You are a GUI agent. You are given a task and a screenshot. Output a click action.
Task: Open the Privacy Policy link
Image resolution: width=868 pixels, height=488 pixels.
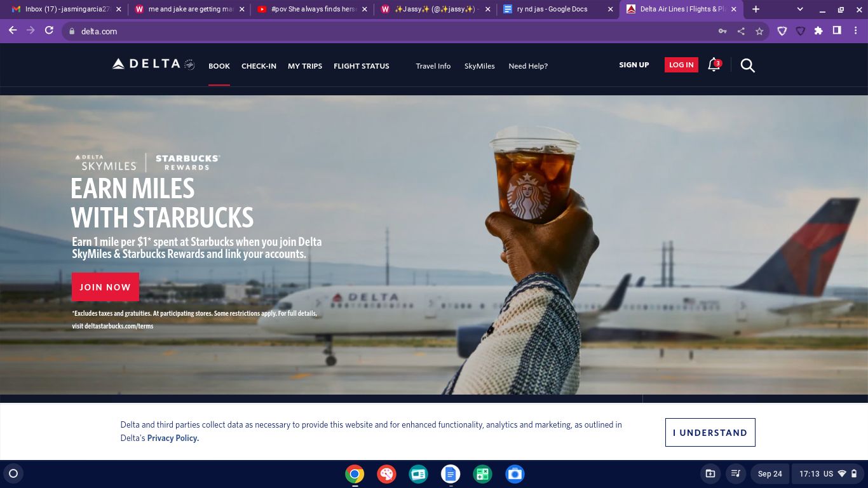(173, 438)
